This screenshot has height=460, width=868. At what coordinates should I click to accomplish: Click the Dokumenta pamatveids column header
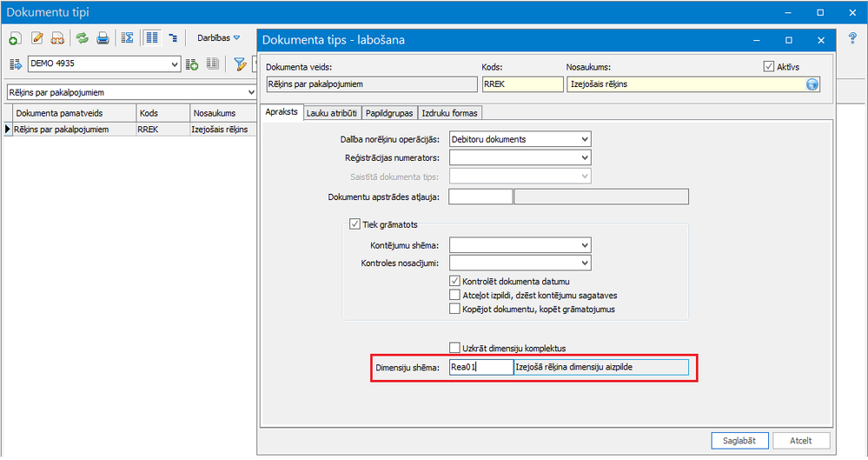point(74,113)
